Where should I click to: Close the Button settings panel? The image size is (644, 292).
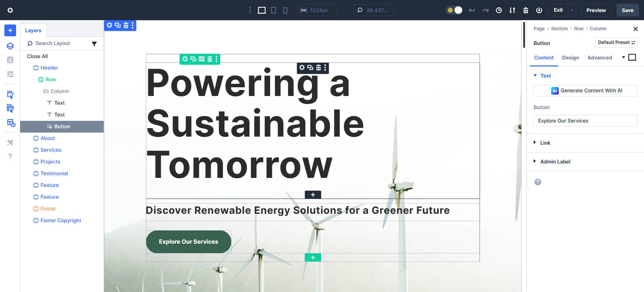[635, 29]
